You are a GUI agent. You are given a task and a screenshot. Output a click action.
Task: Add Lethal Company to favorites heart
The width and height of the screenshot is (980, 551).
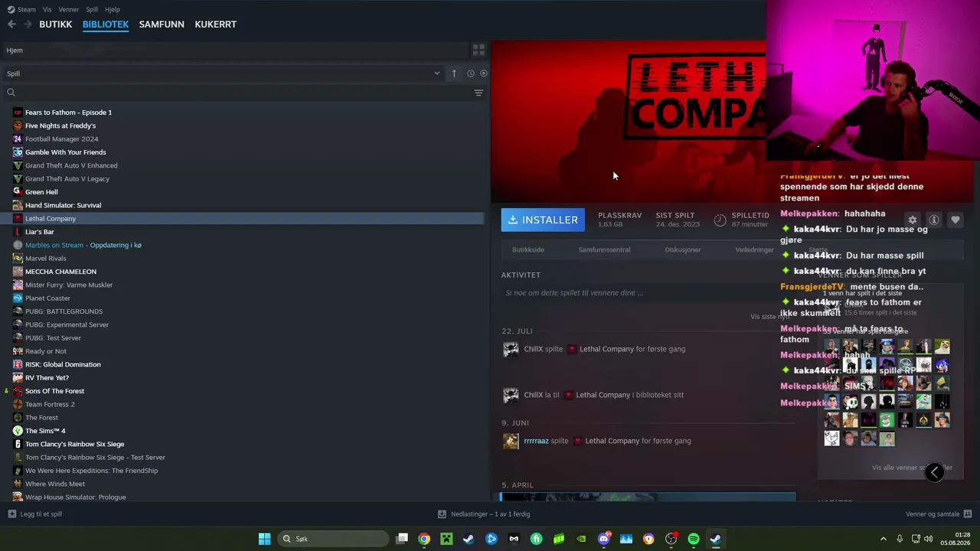[955, 220]
